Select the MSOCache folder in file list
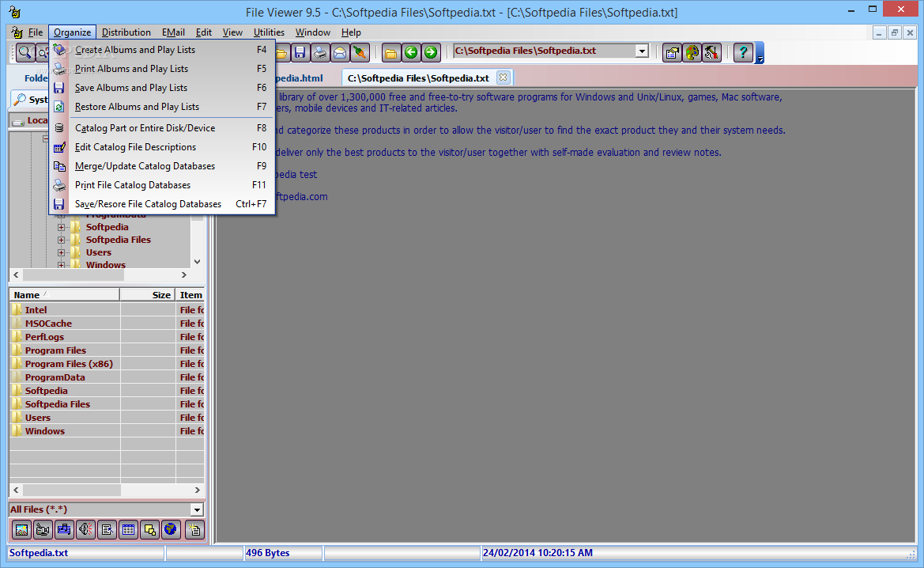 [48, 324]
